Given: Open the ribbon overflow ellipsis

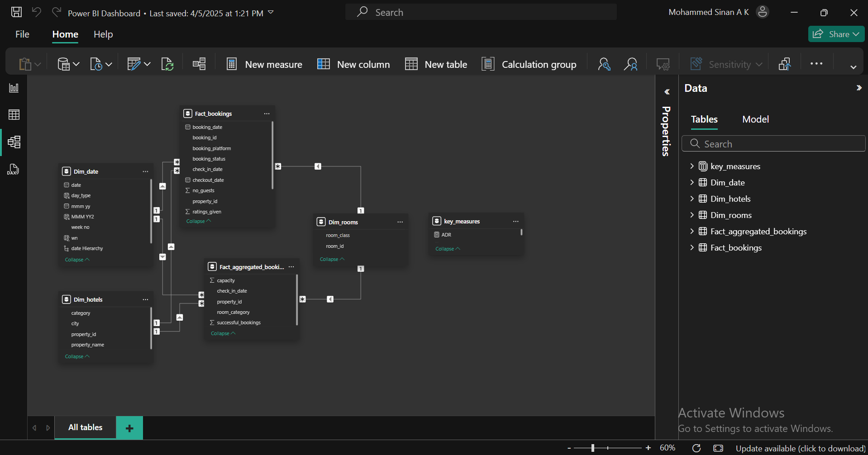Looking at the screenshot, I should point(816,64).
